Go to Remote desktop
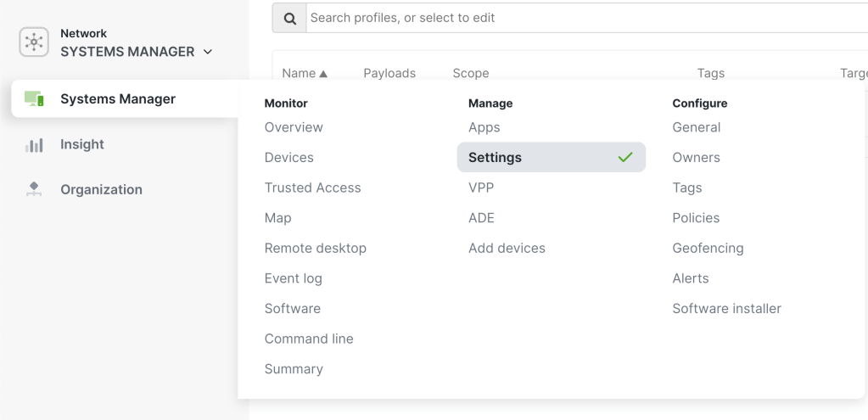Image resolution: width=868 pixels, height=420 pixels. pyautogui.click(x=315, y=249)
